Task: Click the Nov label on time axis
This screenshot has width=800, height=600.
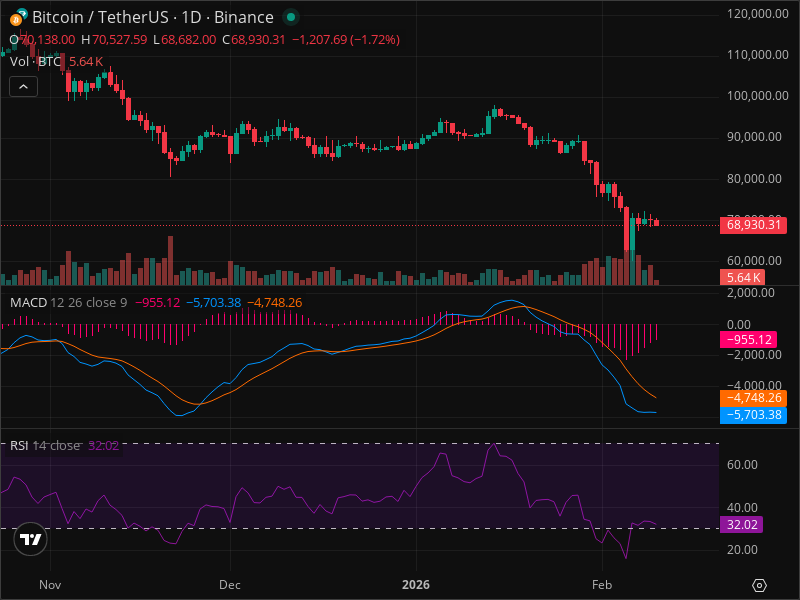Action: (50, 585)
